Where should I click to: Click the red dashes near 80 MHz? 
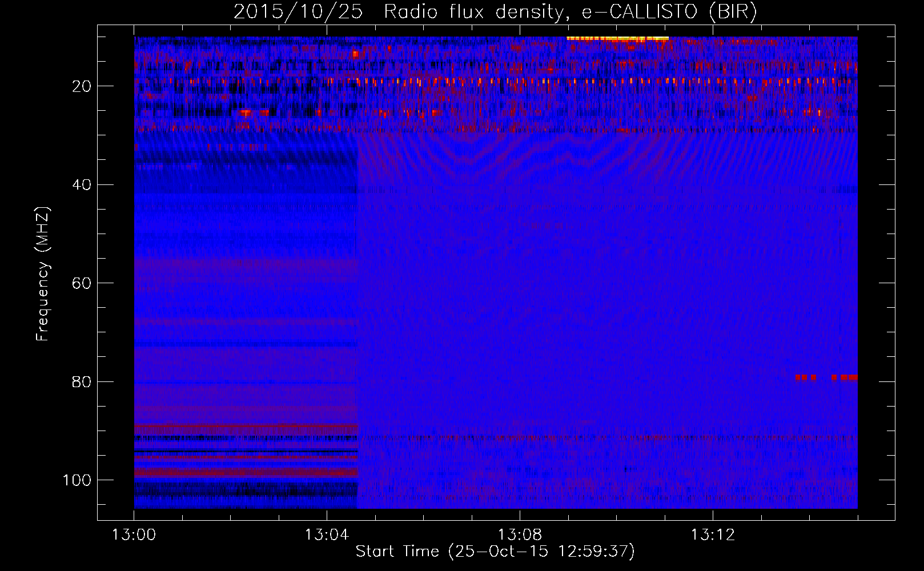coord(826,377)
